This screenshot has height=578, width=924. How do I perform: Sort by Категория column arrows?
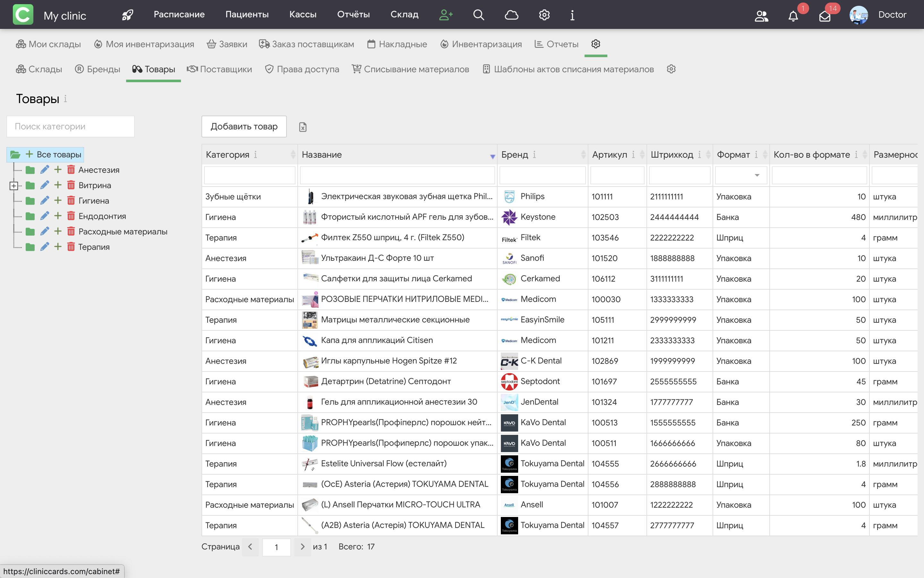[293, 154]
